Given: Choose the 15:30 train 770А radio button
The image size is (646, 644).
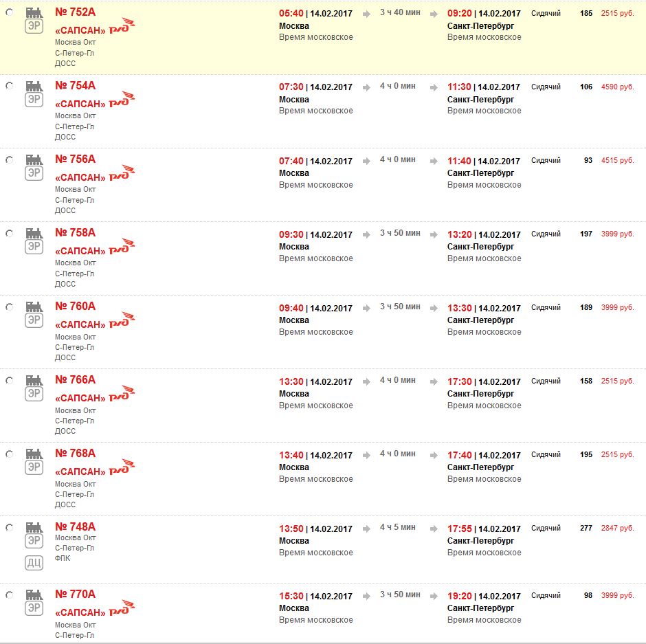Looking at the screenshot, I should (x=9, y=595).
